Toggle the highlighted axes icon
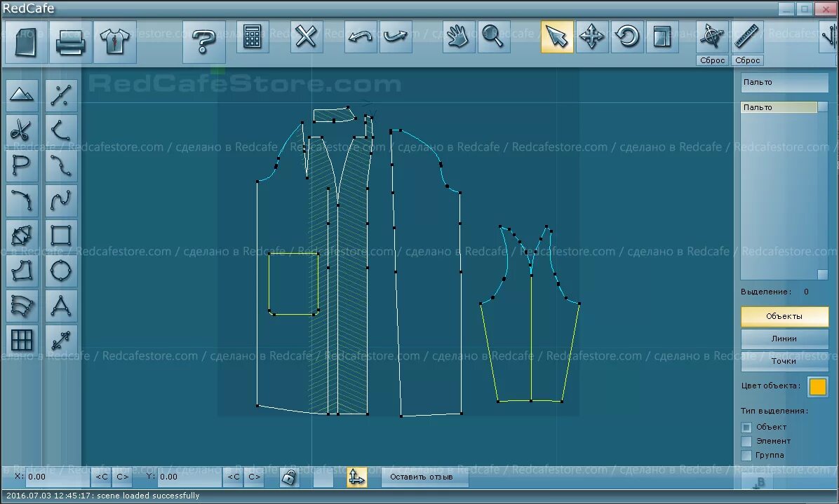Image resolution: width=839 pixels, height=504 pixels. 356,477
